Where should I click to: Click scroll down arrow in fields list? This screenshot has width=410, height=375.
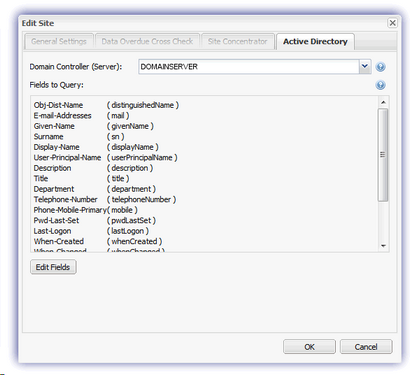click(x=383, y=246)
